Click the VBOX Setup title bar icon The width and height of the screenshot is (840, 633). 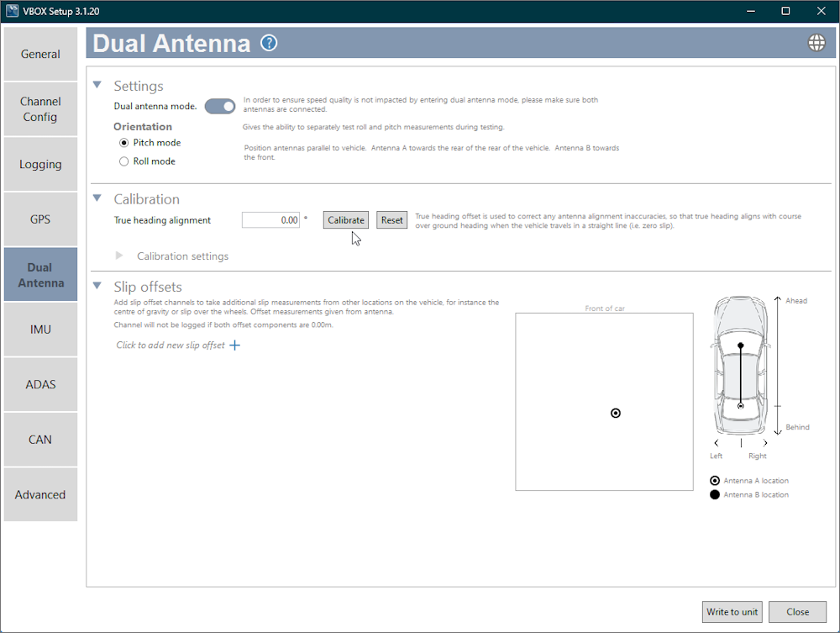click(11, 11)
